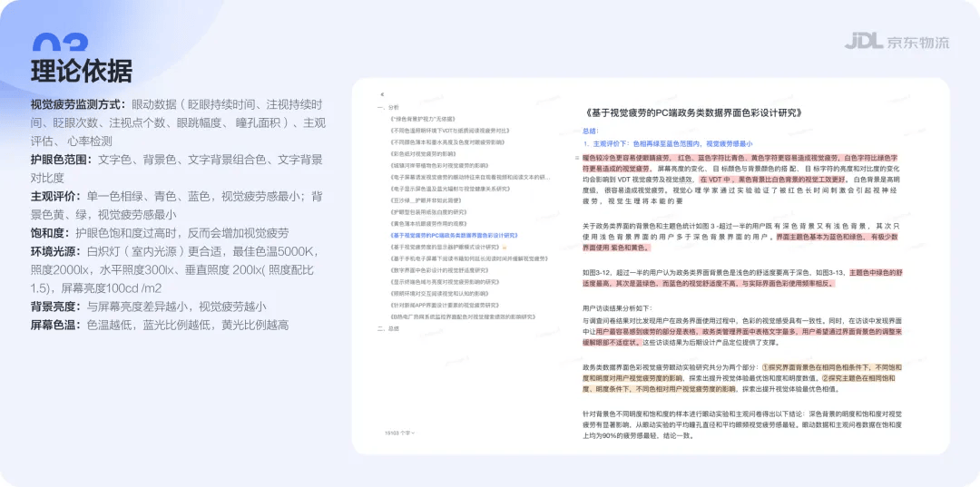Select the highlighted PC端政务类数据界面色彩设计研究 outline entry
980x487 pixels.
tap(454, 235)
